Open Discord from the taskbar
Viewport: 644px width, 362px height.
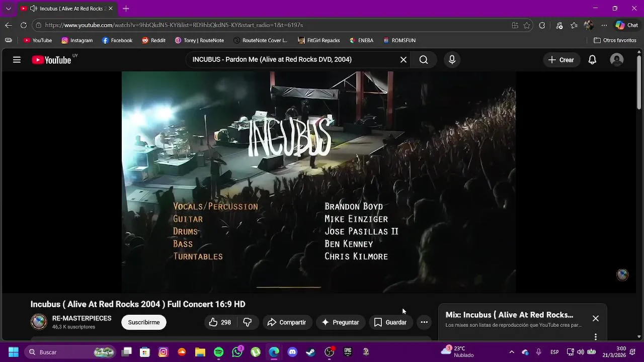coord(292,352)
